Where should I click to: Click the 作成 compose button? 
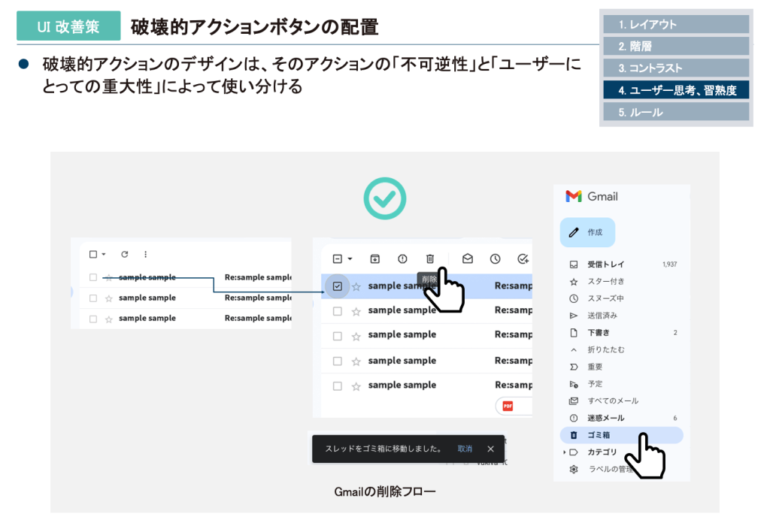(587, 232)
